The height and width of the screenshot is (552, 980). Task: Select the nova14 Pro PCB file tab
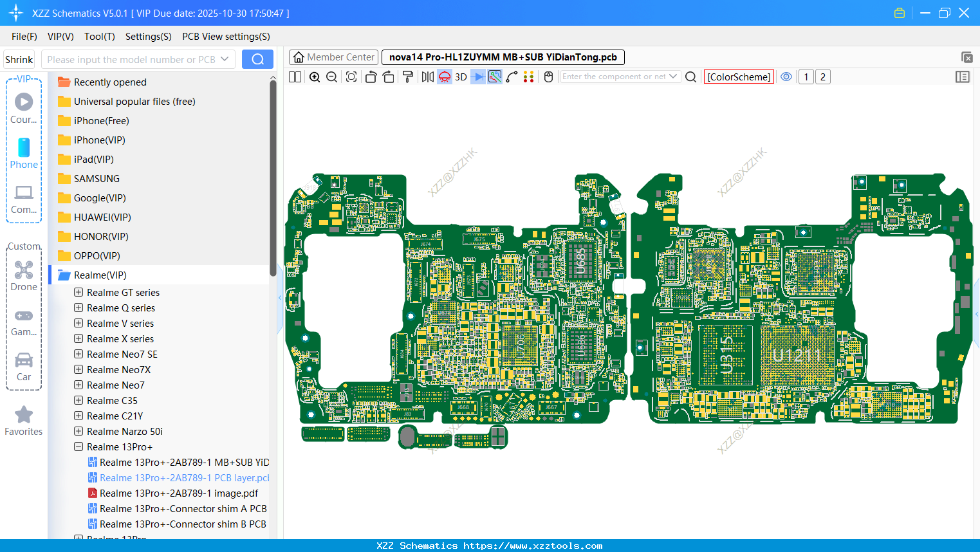503,57
